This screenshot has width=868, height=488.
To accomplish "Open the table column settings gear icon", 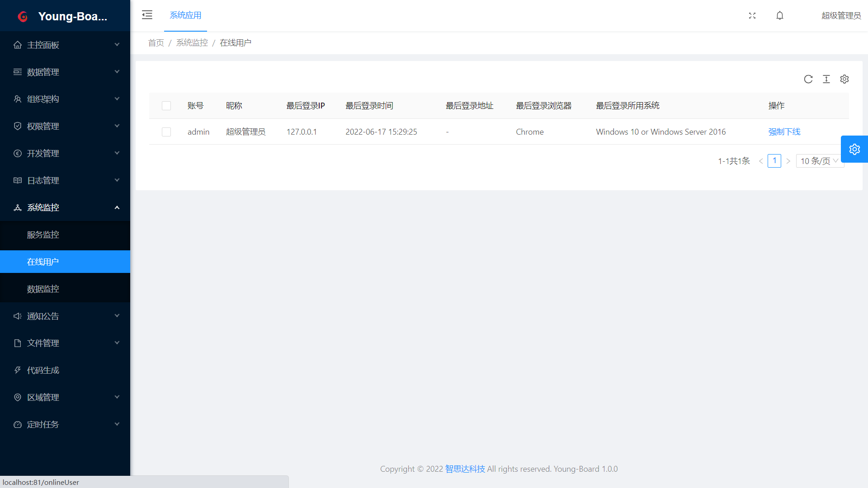I will click(844, 79).
